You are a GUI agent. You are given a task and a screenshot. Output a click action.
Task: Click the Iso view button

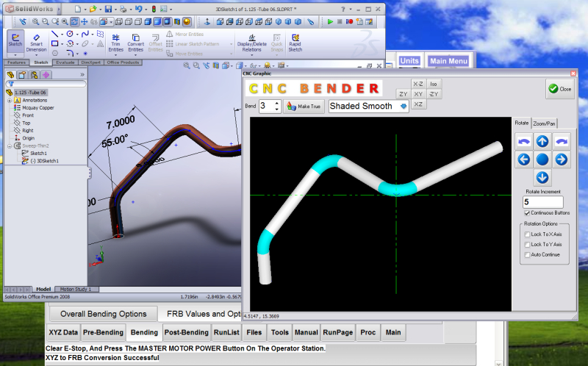(434, 84)
